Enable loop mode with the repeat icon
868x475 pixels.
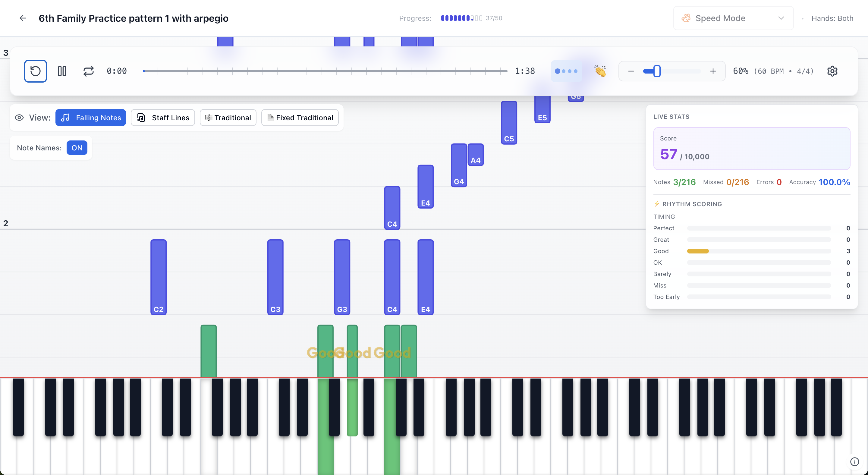pyautogui.click(x=88, y=71)
